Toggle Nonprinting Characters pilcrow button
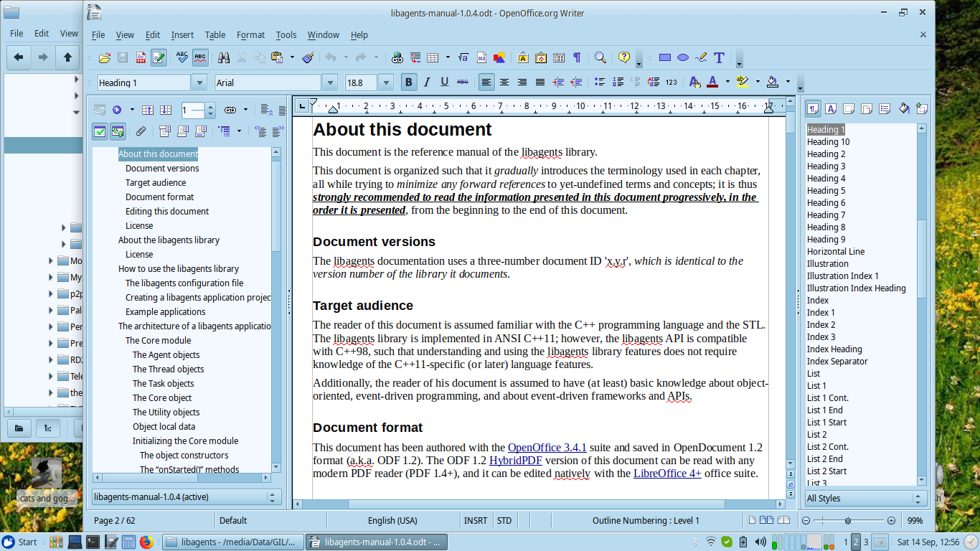Image resolution: width=980 pixels, height=551 pixels. click(576, 58)
